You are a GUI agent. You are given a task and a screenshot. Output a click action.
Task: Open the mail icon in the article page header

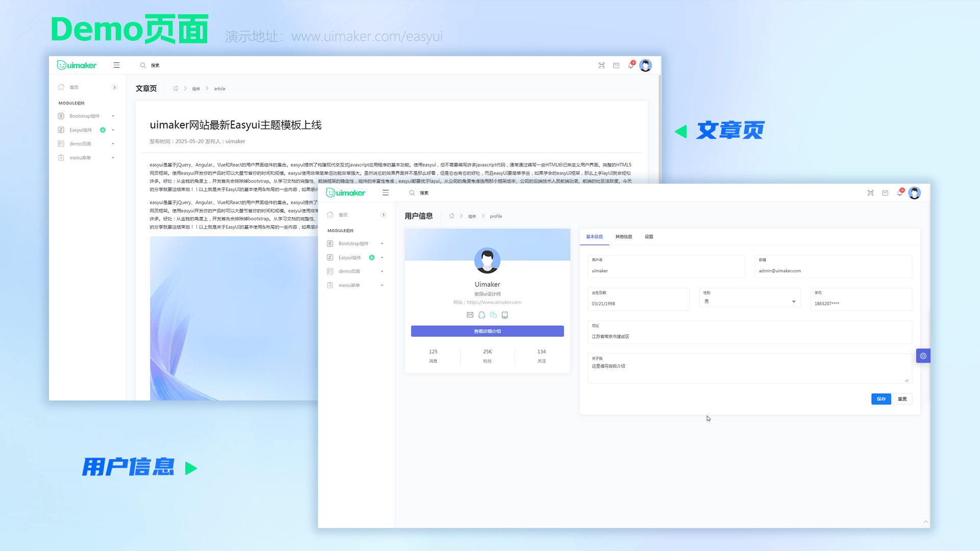616,65
